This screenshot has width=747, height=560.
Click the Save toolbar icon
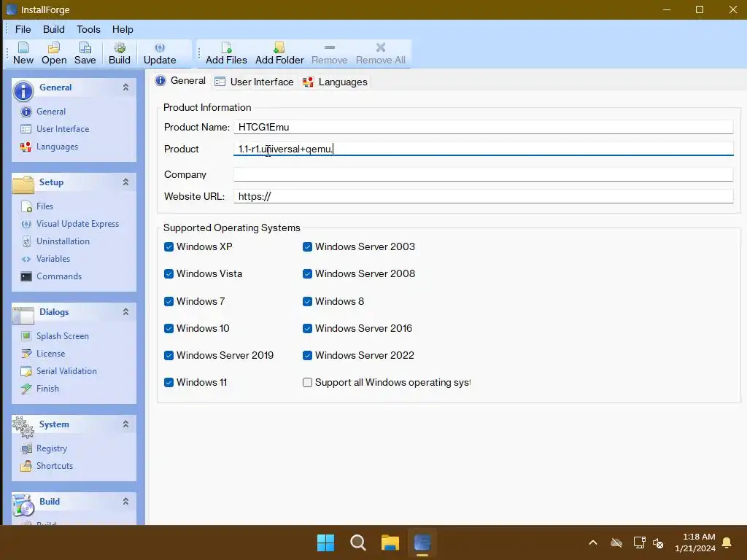tap(85, 52)
